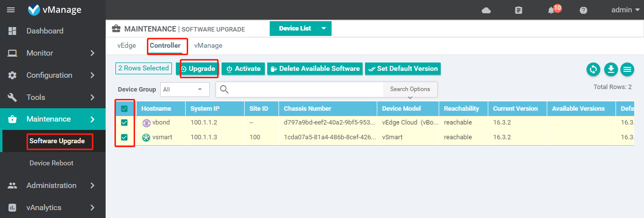Screen dimensions: 644x218
Task: Expand the Monitor menu chevron
Action: point(92,53)
